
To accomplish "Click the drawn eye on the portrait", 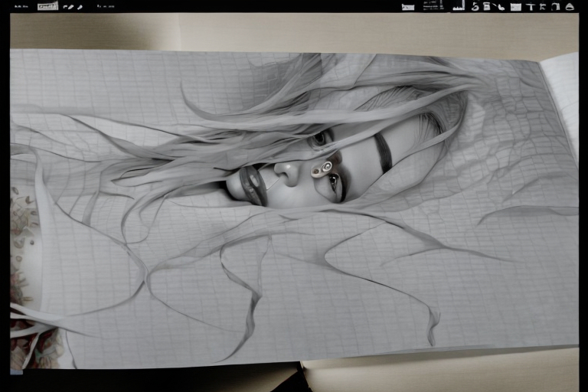I will 318,139.
